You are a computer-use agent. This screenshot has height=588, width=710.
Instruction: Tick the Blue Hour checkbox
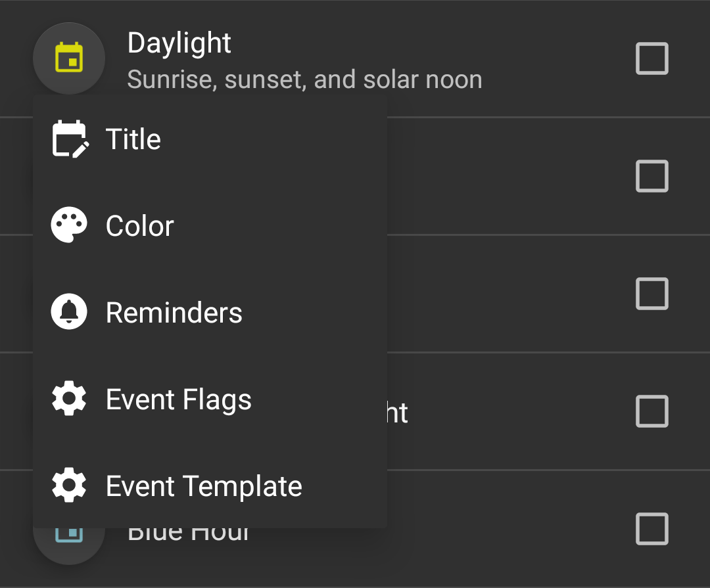tap(651, 529)
